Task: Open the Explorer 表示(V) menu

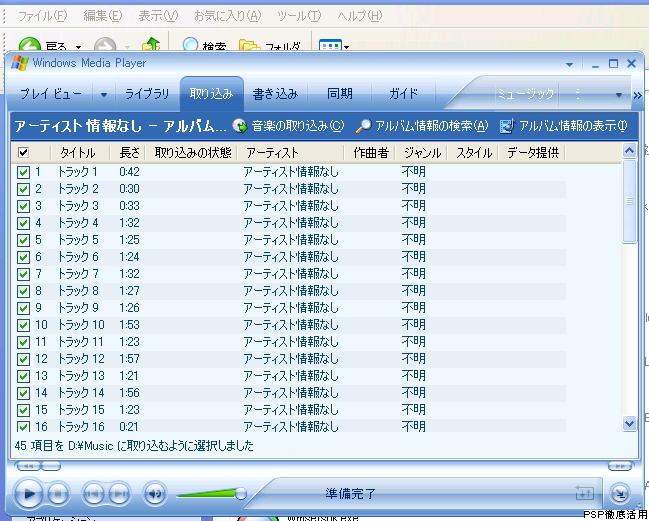Action: (x=158, y=16)
